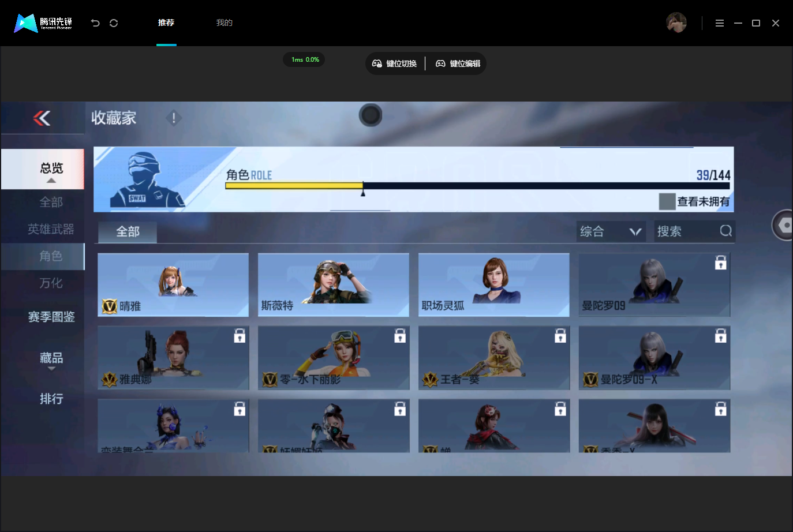Click the lock icon on 曼陀罗09-X card
Screen dimensions: 793x532
[x=720, y=336]
